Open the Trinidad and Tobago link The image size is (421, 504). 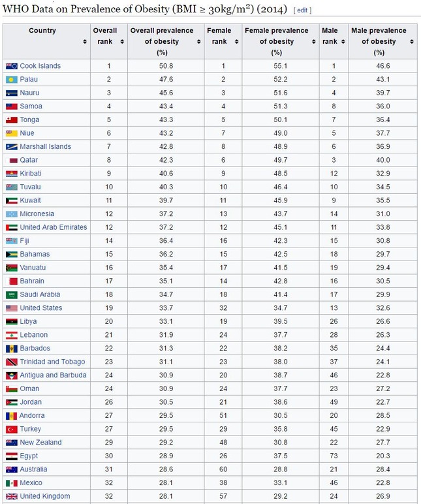pyautogui.click(x=52, y=362)
